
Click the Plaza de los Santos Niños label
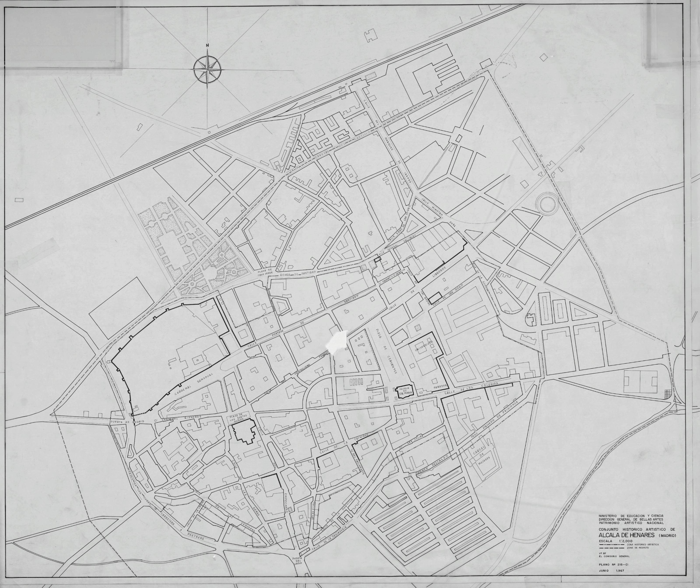pyautogui.click(x=238, y=418)
